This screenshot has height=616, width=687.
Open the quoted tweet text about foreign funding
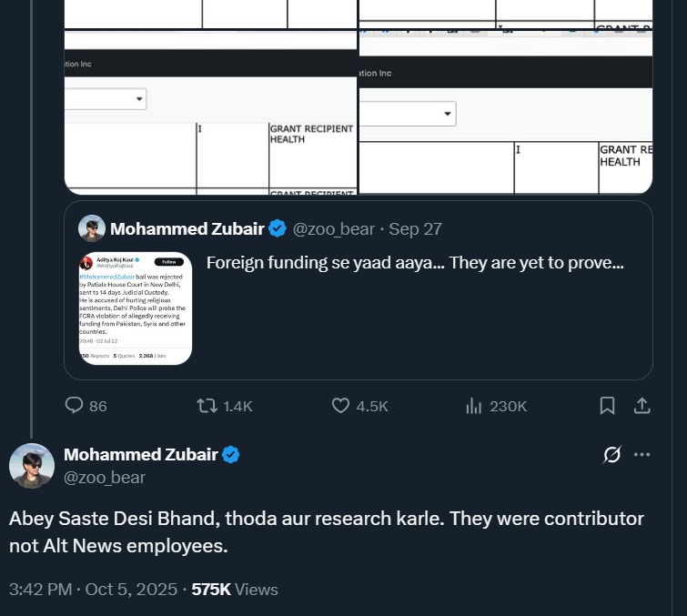click(415, 264)
